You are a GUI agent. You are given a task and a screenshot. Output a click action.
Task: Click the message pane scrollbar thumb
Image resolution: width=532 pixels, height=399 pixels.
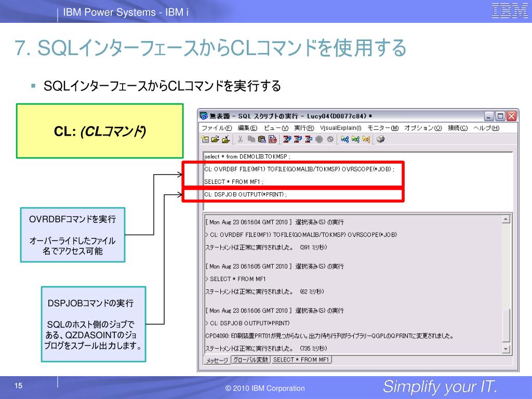point(506,326)
